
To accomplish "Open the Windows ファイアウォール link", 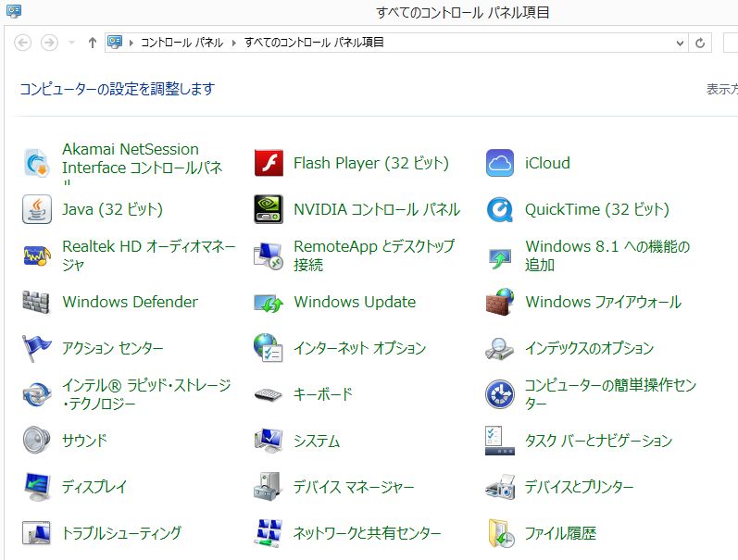I will click(604, 302).
